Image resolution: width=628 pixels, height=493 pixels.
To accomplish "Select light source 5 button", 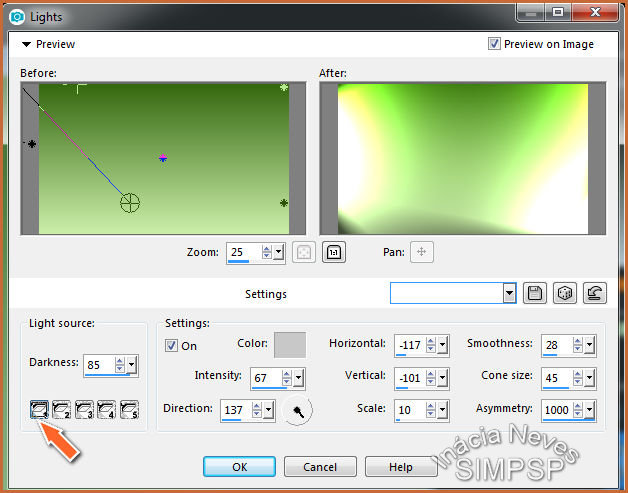I will 128,408.
